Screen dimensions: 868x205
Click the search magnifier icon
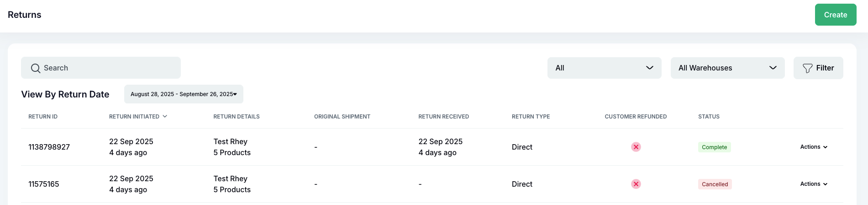(x=36, y=68)
